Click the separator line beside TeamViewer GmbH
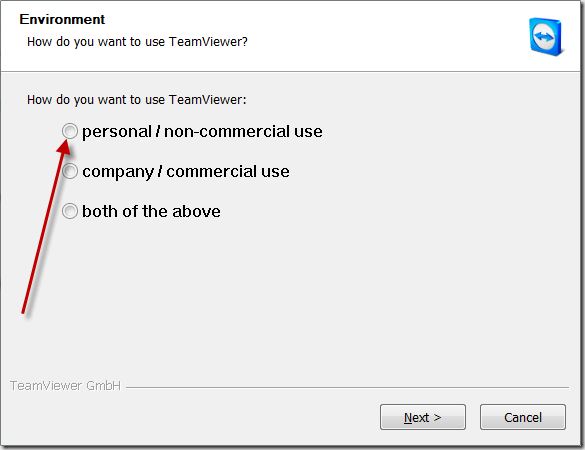The image size is (585, 450). (347, 387)
